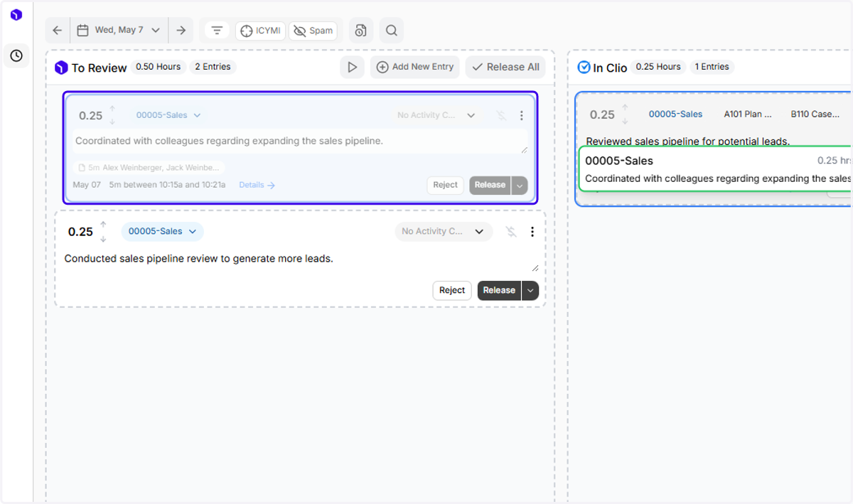Reject the Conducted sales pipeline entry
Screen dimensions: 853x504
(452, 290)
